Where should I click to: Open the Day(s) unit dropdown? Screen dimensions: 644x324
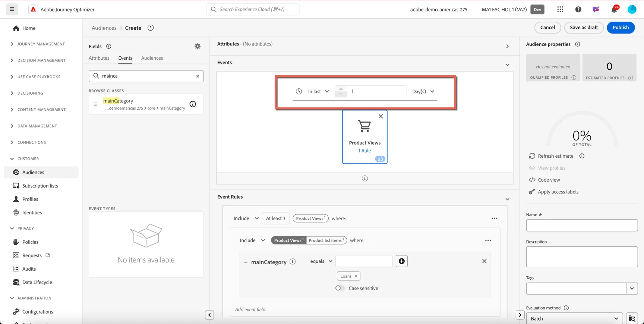coord(423,91)
